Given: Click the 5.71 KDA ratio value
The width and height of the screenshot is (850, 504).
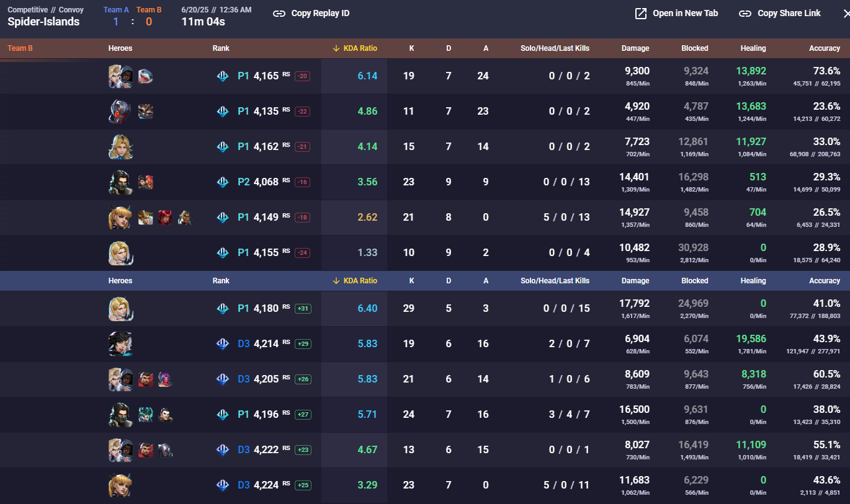Looking at the screenshot, I should coord(367,415).
